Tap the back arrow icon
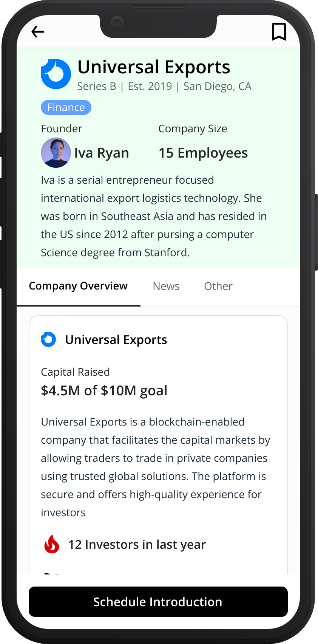This screenshot has height=644, width=318. pos(38,32)
